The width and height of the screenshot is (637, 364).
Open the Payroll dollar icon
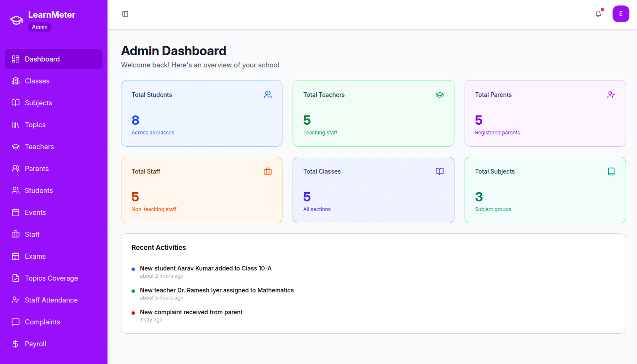click(16, 344)
